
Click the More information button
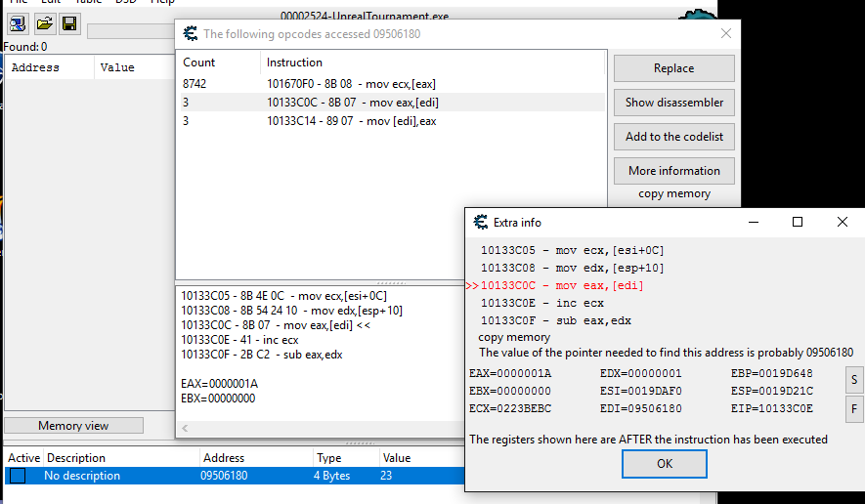click(x=673, y=171)
